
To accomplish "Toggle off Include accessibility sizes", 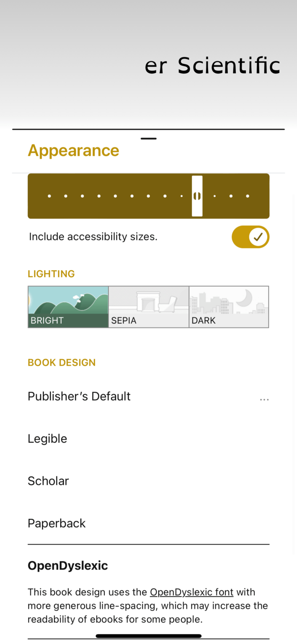I will [x=251, y=236].
